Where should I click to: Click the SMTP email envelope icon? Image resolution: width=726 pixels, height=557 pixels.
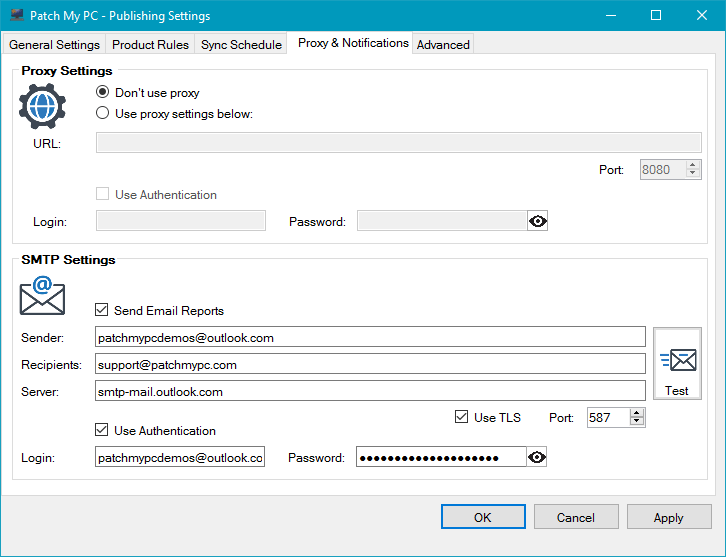[42, 296]
